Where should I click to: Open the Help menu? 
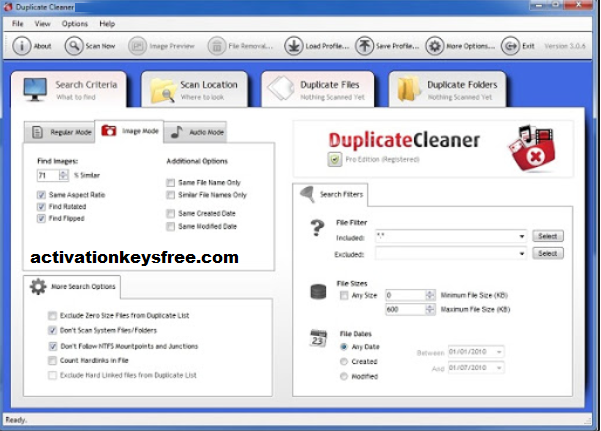[107, 24]
